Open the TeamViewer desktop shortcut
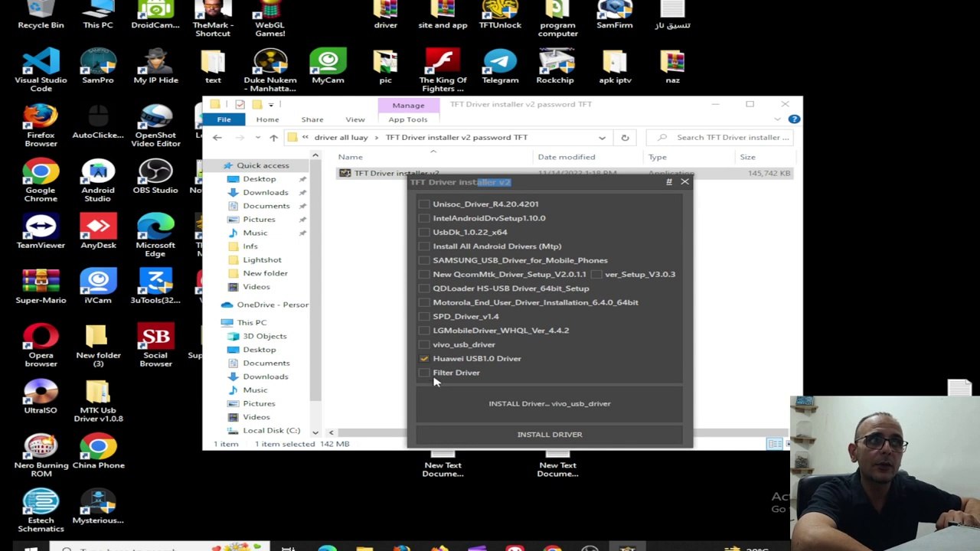Viewport: 980px width, 551px height. tap(41, 231)
